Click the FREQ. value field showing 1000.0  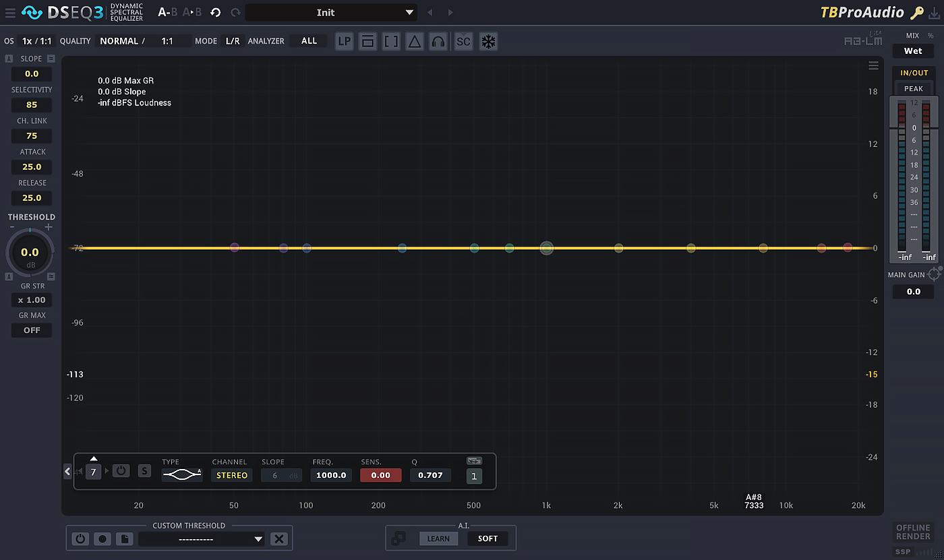click(331, 475)
